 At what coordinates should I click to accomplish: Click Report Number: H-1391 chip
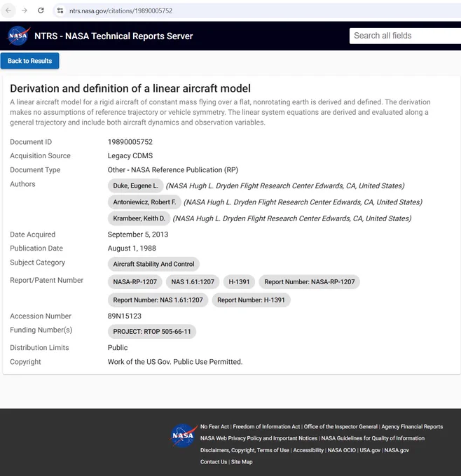click(251, 300)
